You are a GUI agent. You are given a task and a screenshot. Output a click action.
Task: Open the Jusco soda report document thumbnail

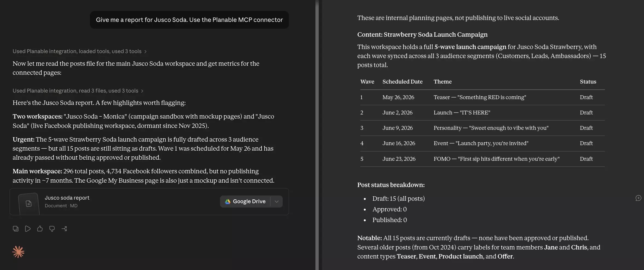[29, 203]
